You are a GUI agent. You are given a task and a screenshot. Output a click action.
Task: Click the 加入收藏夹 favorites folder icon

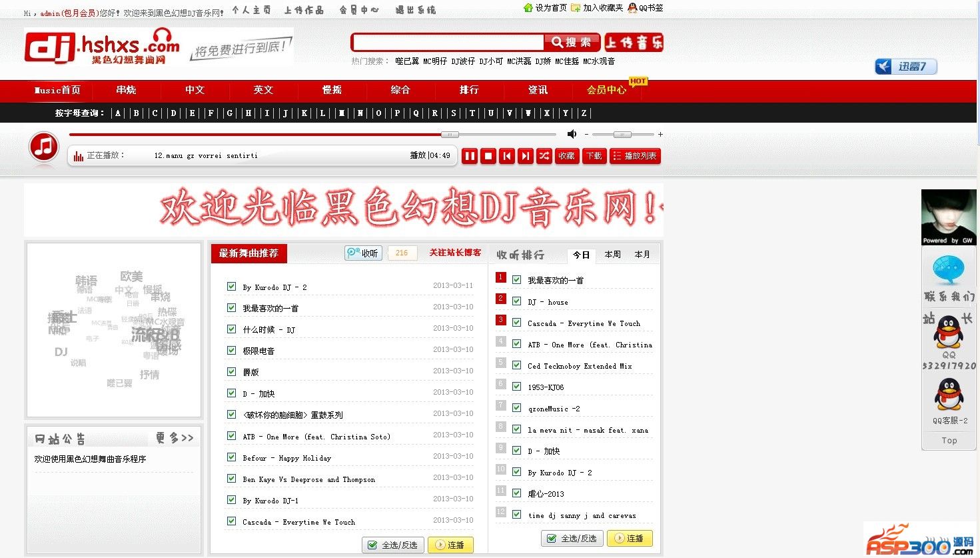576,7
